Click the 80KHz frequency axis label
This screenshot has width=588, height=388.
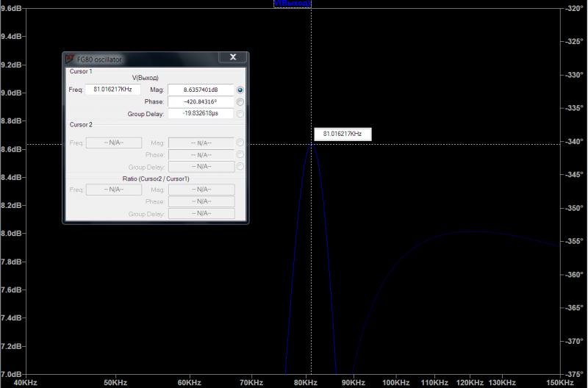[306, 383]
